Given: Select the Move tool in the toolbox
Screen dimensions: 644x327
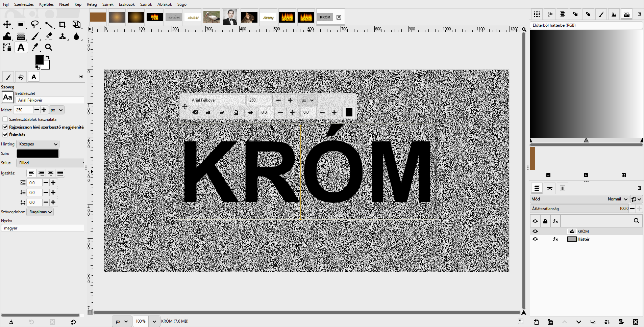Looking at the screenshot, I should pyautogui.click(x=7, y=24).
